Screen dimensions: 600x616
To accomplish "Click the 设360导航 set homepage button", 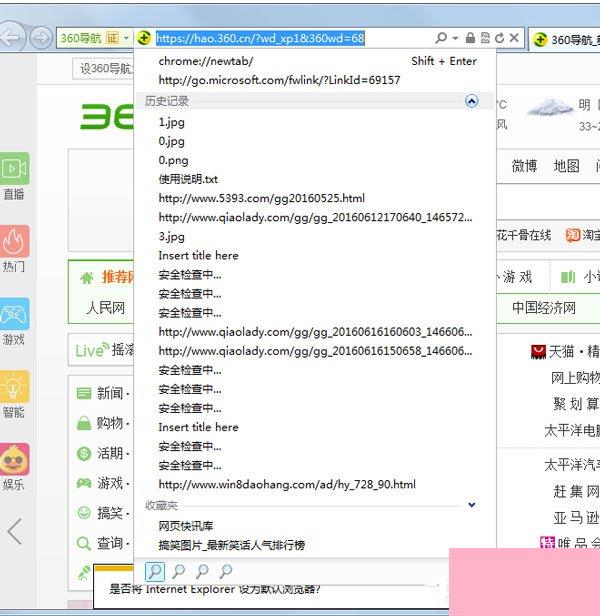I will [103, 69].
